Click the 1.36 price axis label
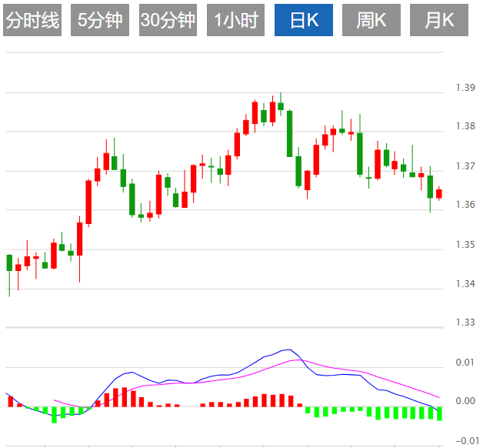This screenshot has height=448, width=493. coord(464,205)
